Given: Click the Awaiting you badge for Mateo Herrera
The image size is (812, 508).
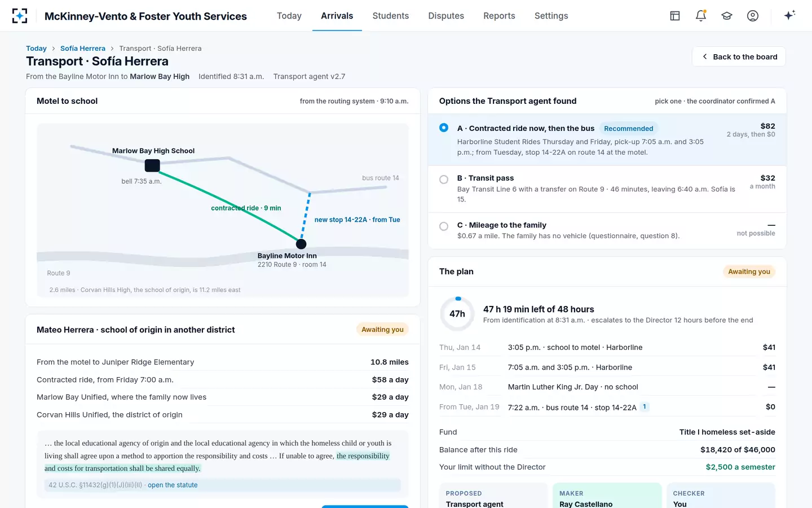Looking at the screenshot, I should pos(382,330).
